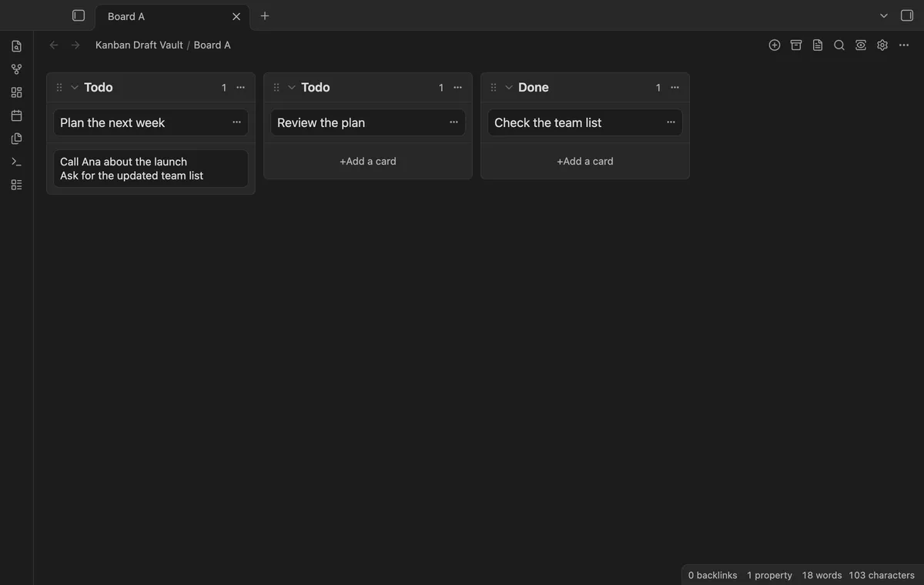Select the Review the plan card

pyautogui.click(x=368, y=122)
